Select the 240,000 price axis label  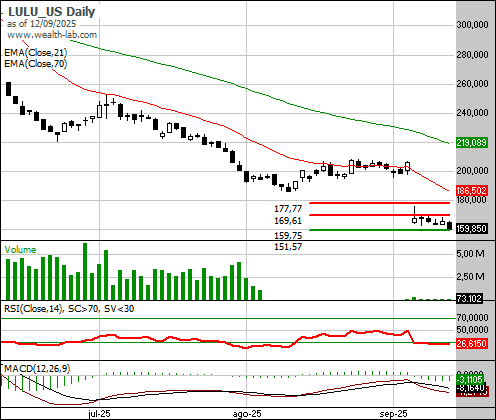(x=472, y=113)
